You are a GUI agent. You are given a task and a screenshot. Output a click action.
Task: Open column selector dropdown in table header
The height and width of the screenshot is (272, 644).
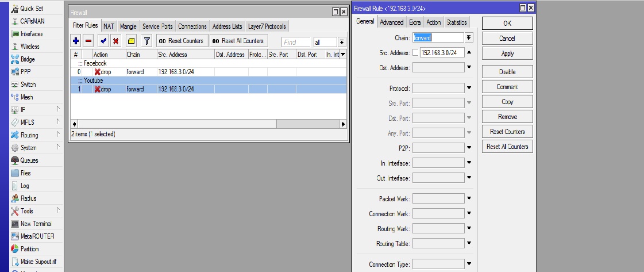[342, 54]
